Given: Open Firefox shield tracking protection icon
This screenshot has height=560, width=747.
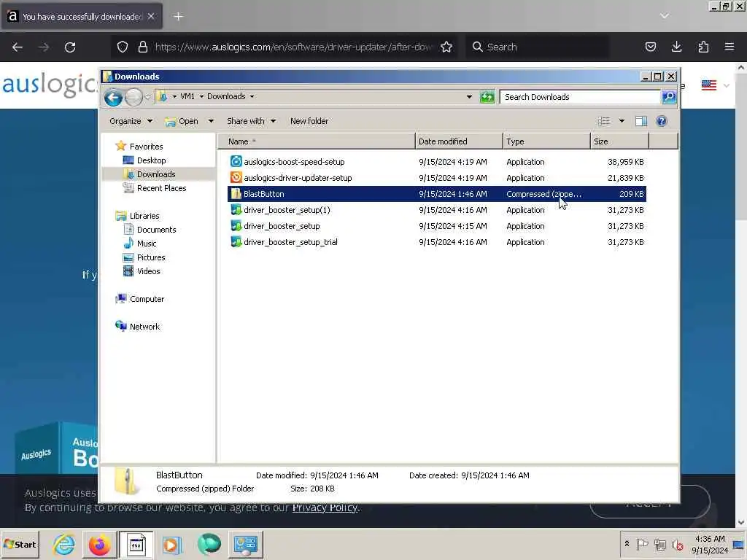Looking at the screenshot, I should 123,47.
